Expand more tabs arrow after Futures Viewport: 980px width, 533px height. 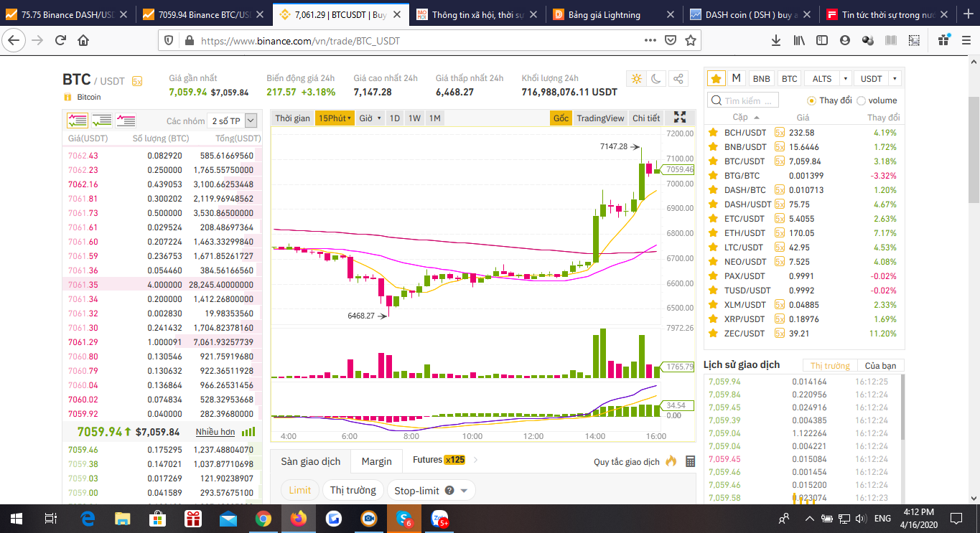(475, 460)
